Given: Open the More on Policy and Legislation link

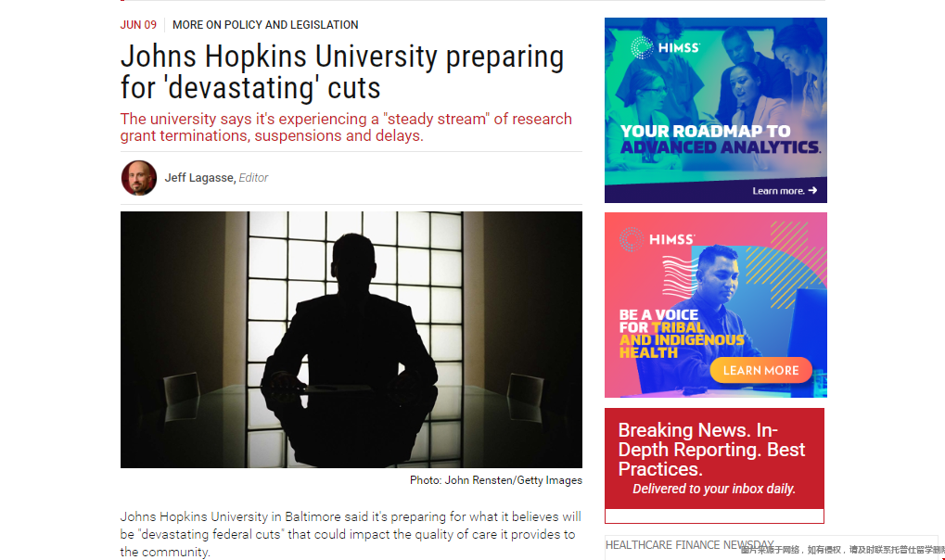Looking at the screenshot, I should tap(265, 25).
